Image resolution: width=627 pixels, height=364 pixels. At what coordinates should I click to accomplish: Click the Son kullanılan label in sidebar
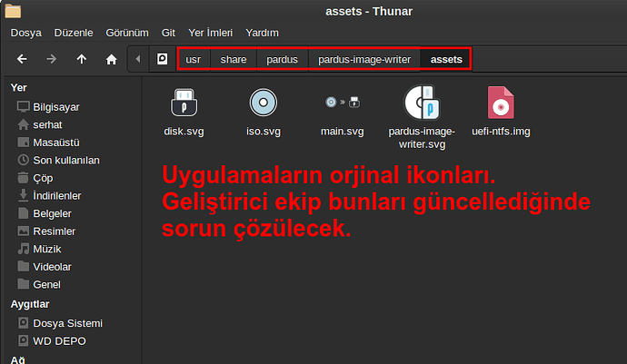click(x=66, y=161)
